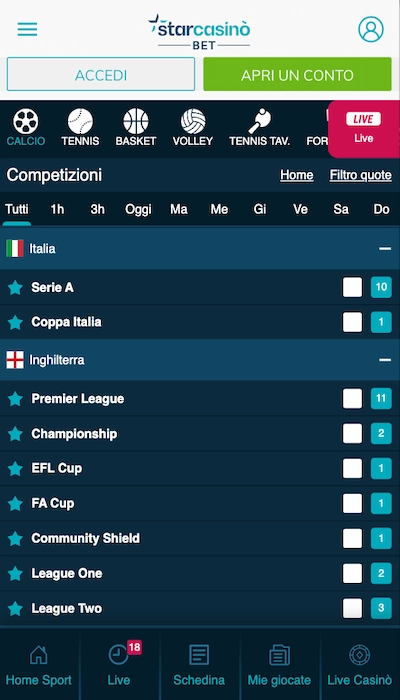Screen dimensions: 400x700
Task: Switch to the Oggi tab
Action: 138,209
